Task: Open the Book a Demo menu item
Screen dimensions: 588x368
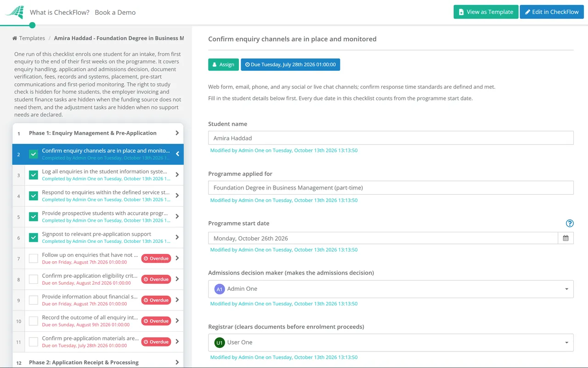Action: pyautogui.click(x=115, y=12)
